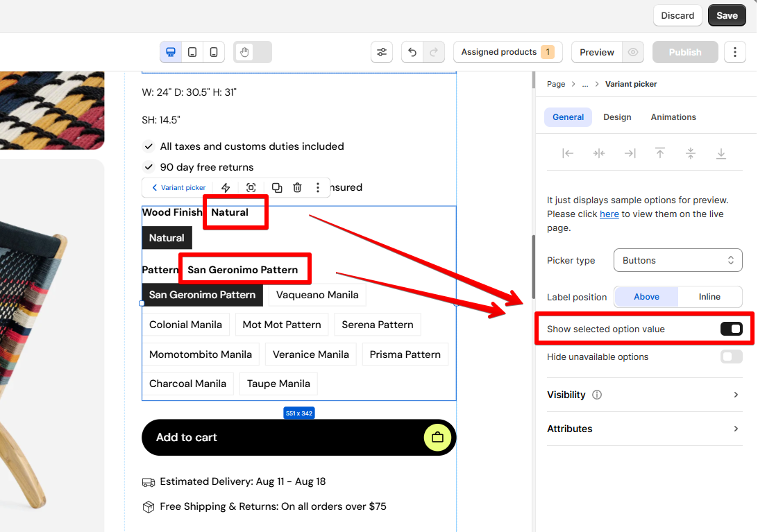Align element to the right

click(x=630, y=154)
